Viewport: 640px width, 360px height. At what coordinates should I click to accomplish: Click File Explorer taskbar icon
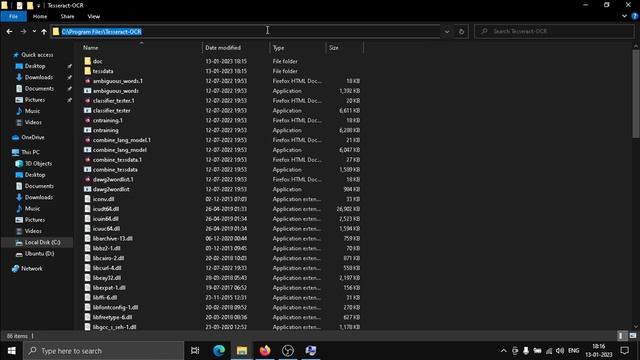(x=242, y=351)
